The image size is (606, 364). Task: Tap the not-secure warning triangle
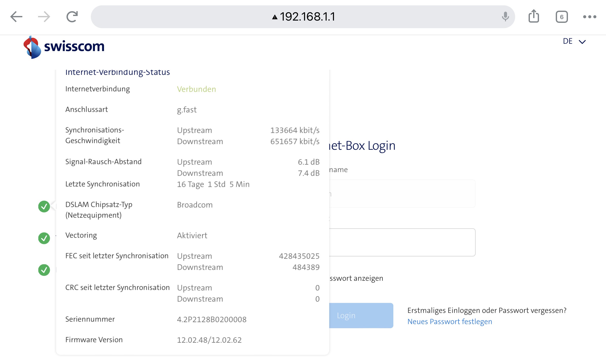point(275,17)
